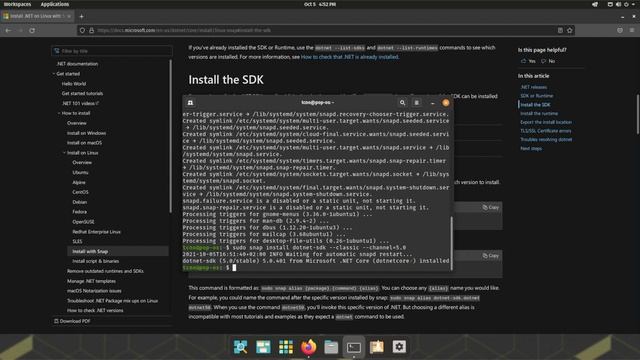Click the padlock site info icon
Screen dimensions: 640x360
[91, 30]
